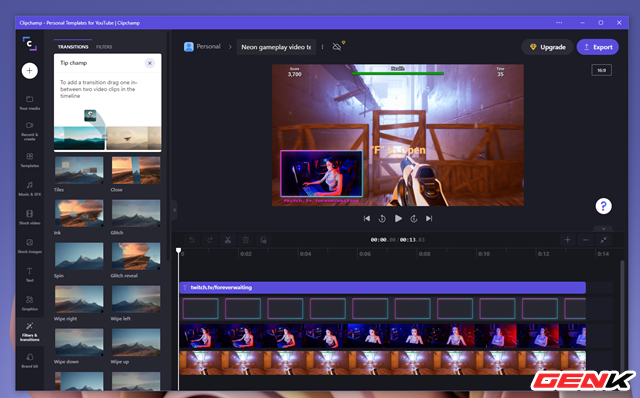Click the 0:06 mark on timeline ruler
The width and height of the screenshot is (640, 398).
coord(365,254)
